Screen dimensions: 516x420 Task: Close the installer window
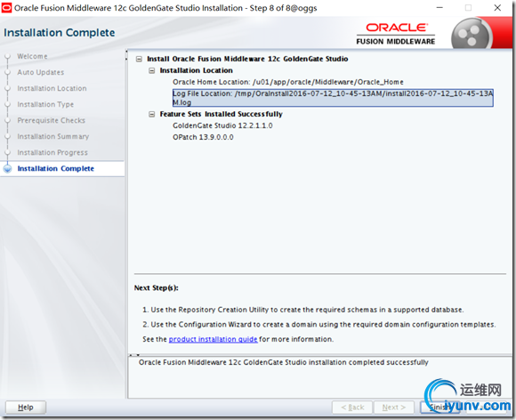[x=497, y=8]
